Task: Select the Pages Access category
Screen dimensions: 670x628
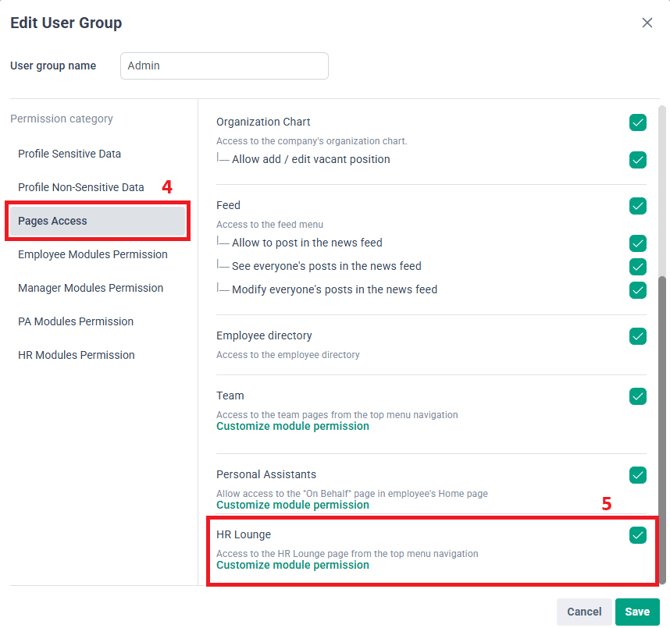Action: point(97,221)
